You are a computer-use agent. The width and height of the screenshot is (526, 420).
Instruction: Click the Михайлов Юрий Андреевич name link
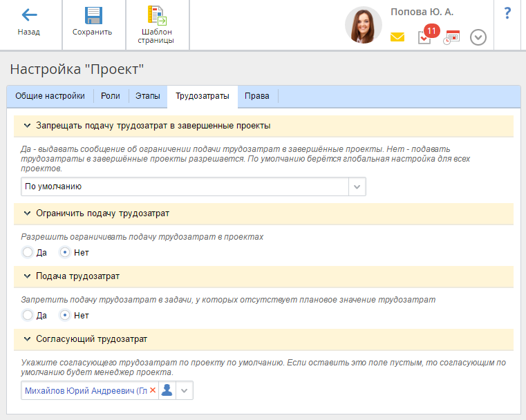pyautogui.click(x=86, y=390)
